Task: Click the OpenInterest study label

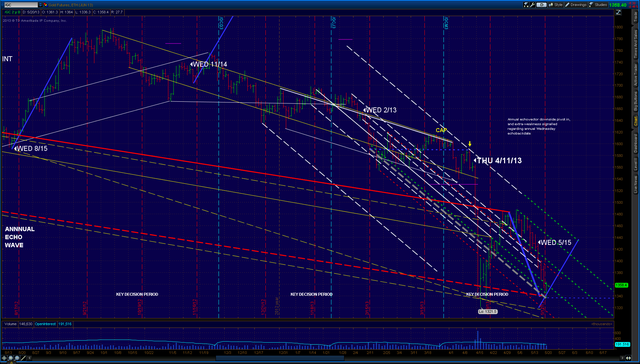Action: coord(45,324)
